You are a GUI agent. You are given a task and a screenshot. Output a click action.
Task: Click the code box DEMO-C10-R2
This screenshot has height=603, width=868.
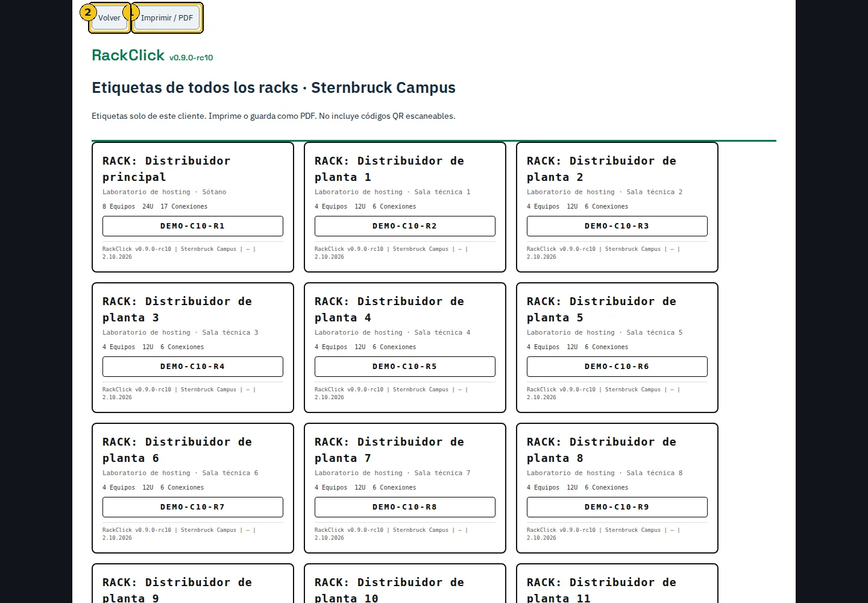pos(405,226)
